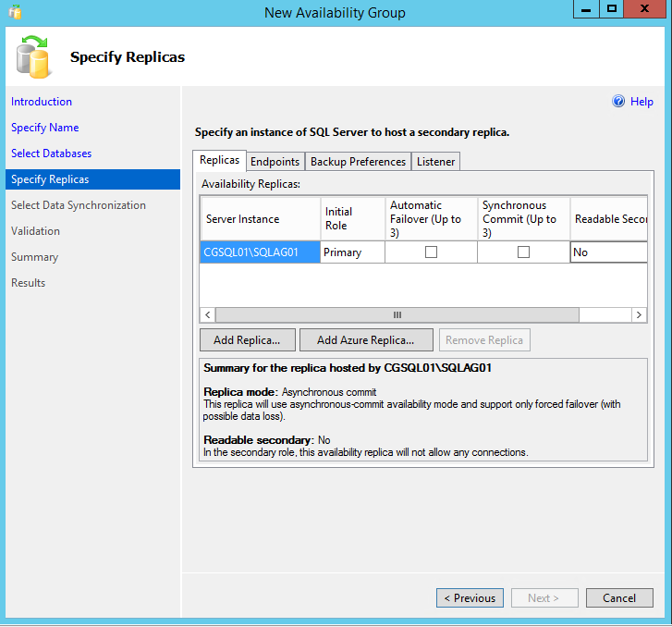Click the scroll right arrow of replicas grid

point(639,314)
